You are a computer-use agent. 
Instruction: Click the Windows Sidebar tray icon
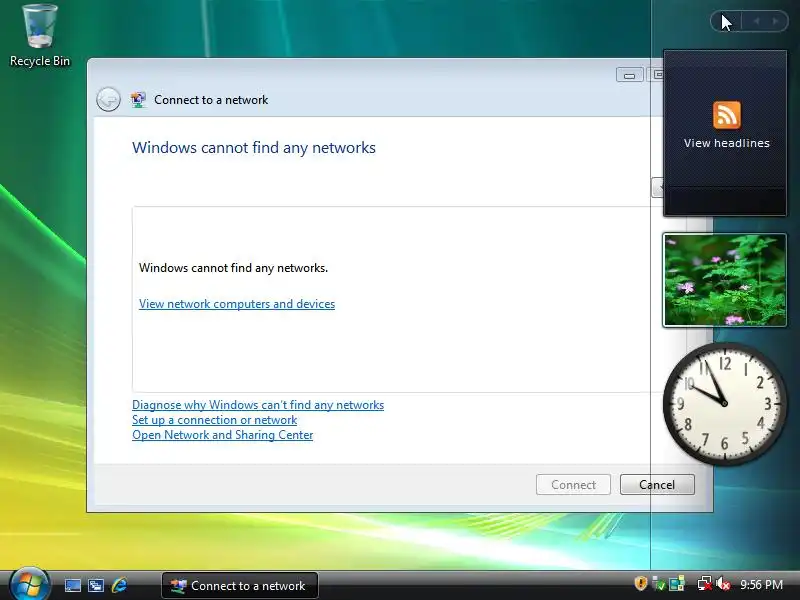(677, 584)
